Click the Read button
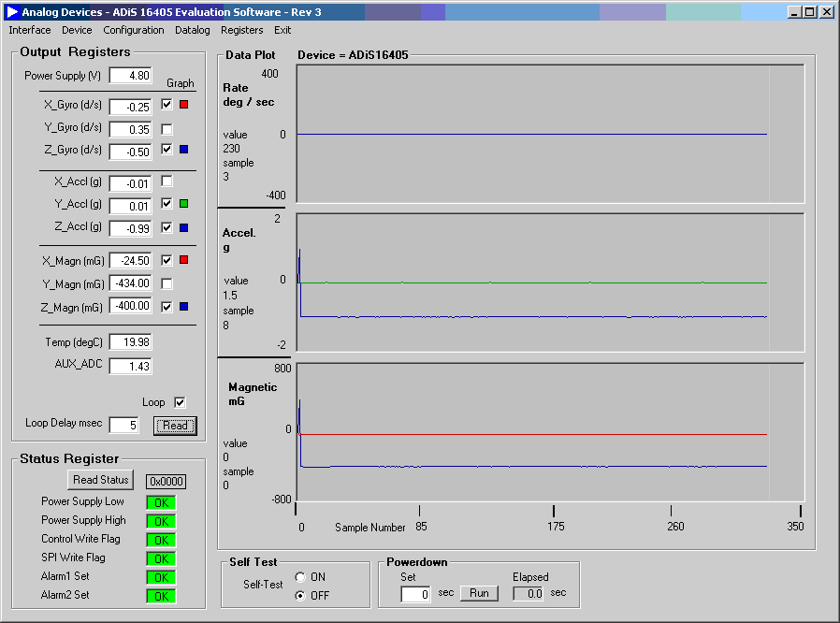 pyautogui.click(x=175, y=426)
